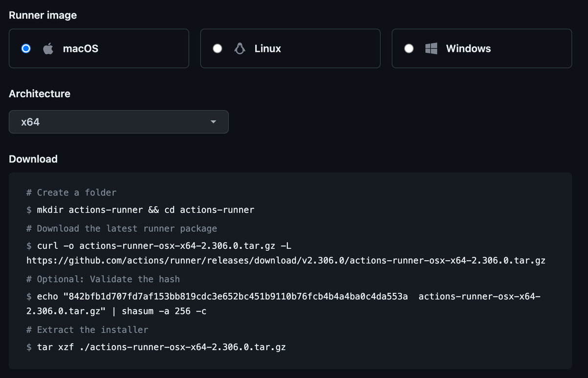Click the Apple logo icon
Screen dimensions: 588x378
click(48, 48)
